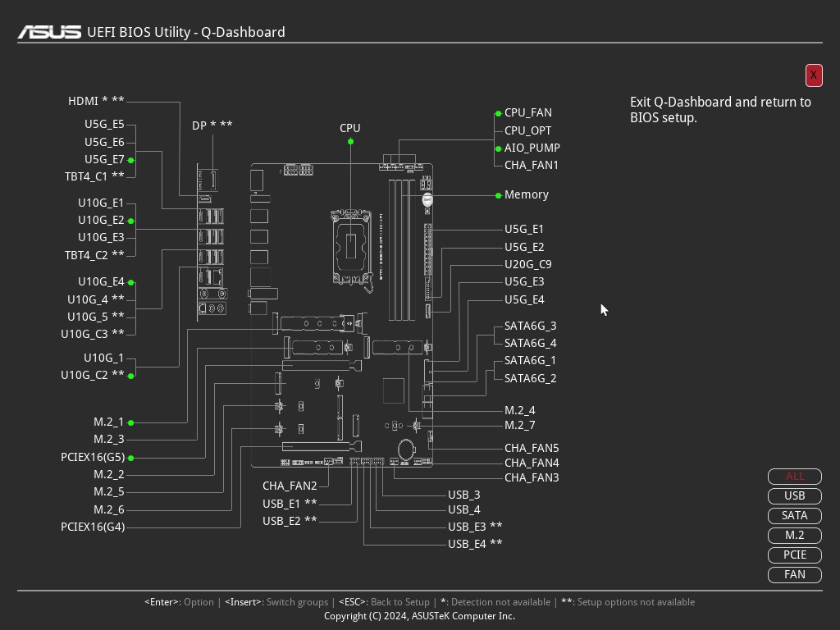The height and width of the screenshot is (630, 840).
Task: Click the HDMI port label
Action: click(96, 101)
